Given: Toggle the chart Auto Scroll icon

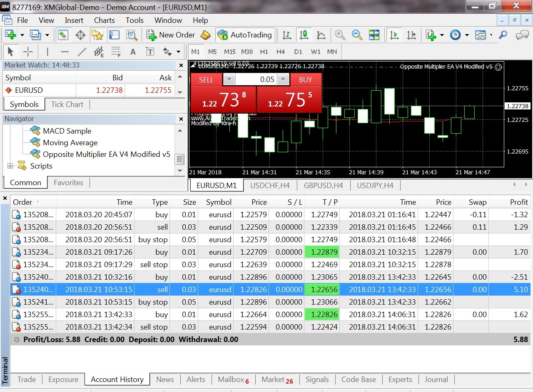Looking at the screenshot, I should pos(394,35).
